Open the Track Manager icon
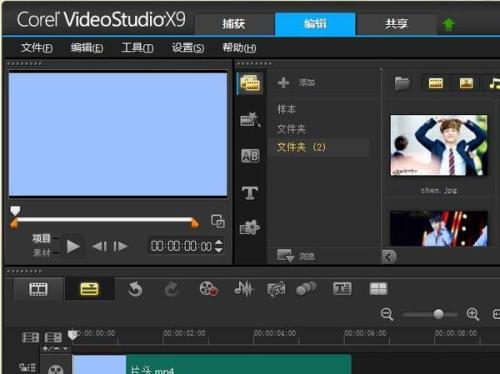Image resolution: width=500 pixels, height=374 pixels. [53, 337]
